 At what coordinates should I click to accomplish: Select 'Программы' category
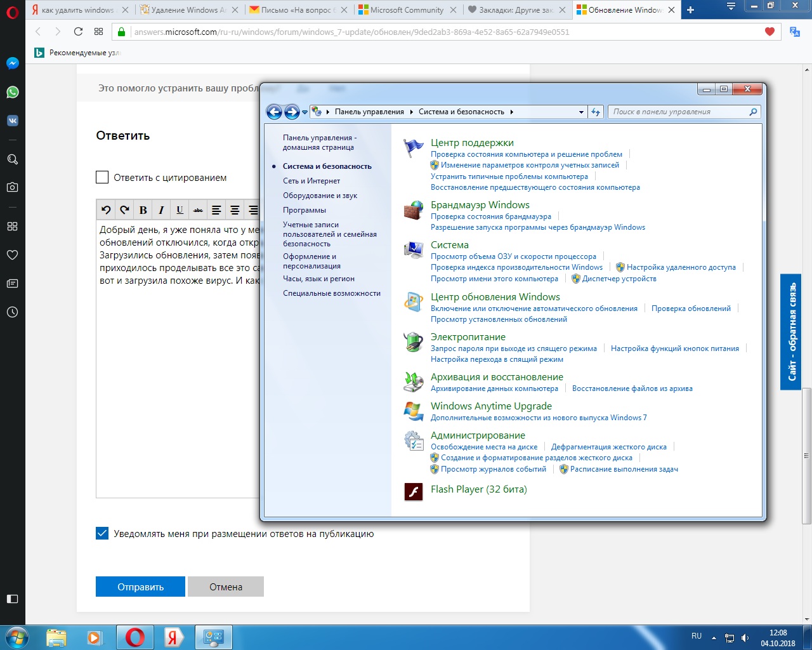pyautogui.click(x=304, y=210)
